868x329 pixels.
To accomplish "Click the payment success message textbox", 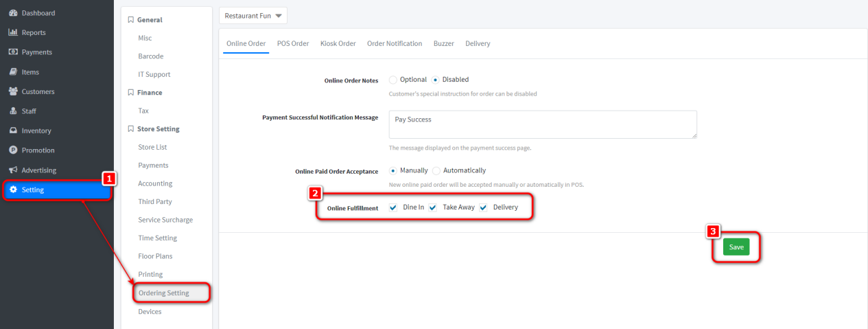I will 542,124.
